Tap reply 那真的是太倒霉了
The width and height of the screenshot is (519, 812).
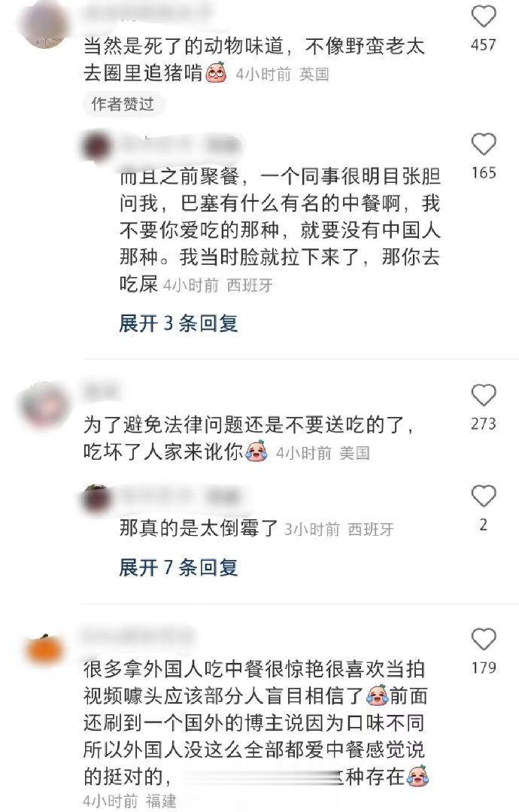click(x=199, y=528)
